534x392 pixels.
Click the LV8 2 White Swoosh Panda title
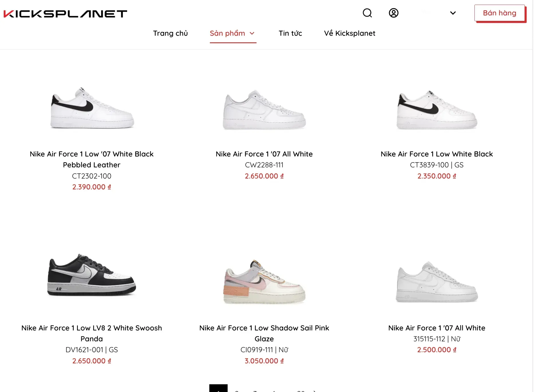[92, 333]
